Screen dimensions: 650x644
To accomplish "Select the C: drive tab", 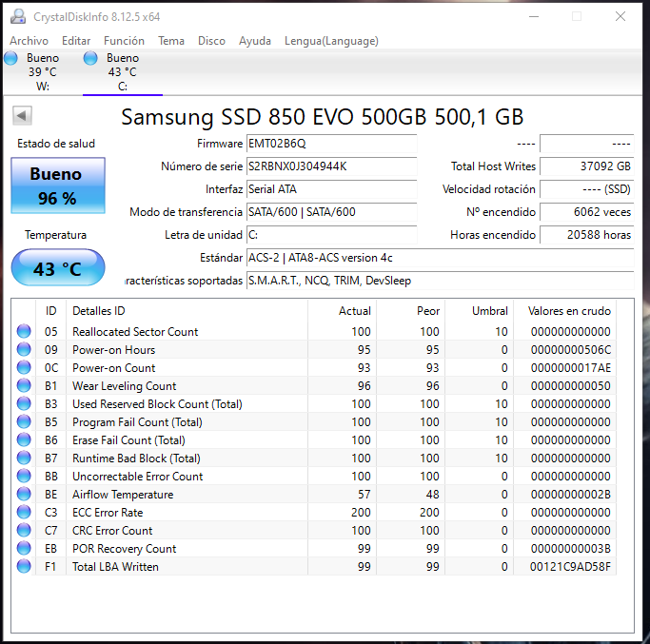I will pos(122,72).
